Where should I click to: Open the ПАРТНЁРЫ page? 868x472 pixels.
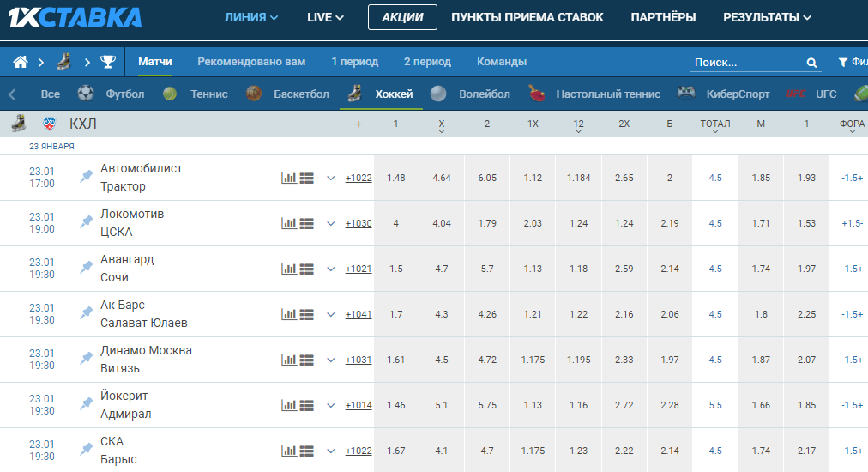[x=663, y=17]
